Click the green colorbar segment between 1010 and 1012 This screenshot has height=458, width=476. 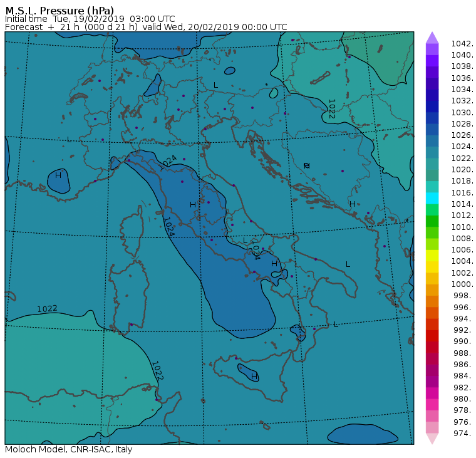432,221
